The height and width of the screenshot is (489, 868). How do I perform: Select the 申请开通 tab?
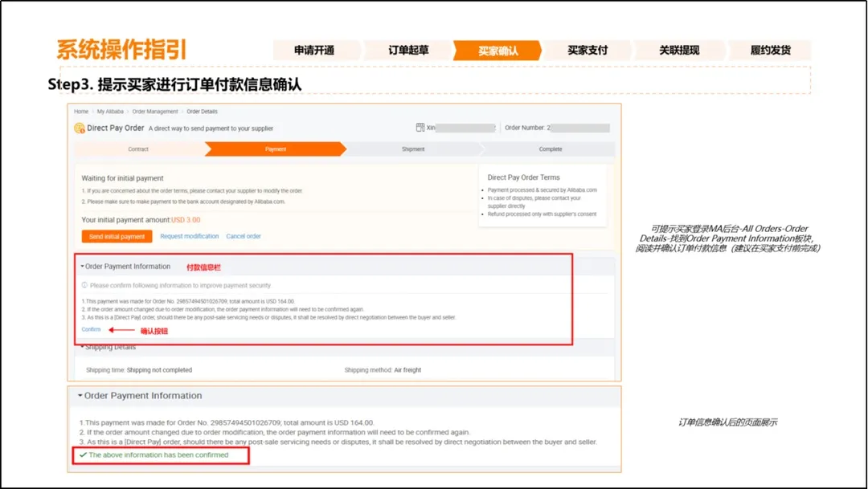[317, 49]
